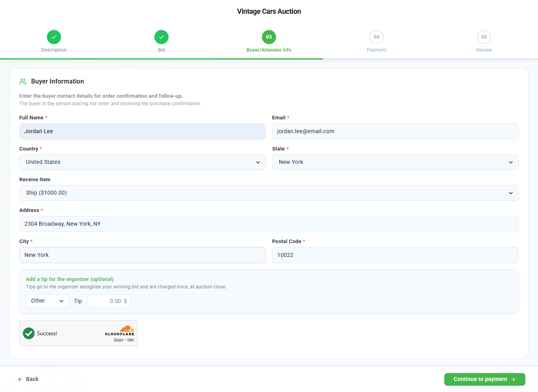Image resolution: width=538 pixels, height=392 pixels.
Task: Focus the Full Name input field
Action: (143, 132)
